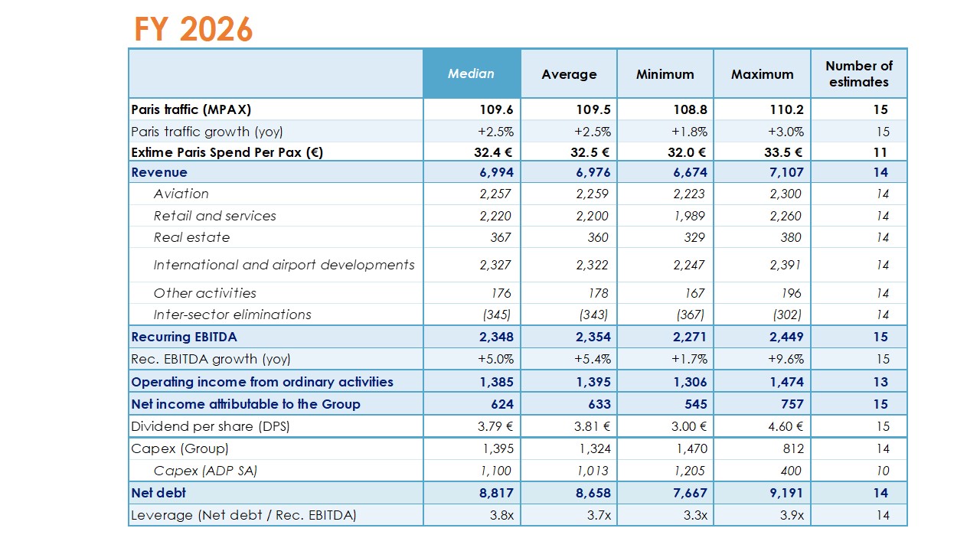Click the Retail and services row label
Screen dimensions: 980x551
point(214,216)
